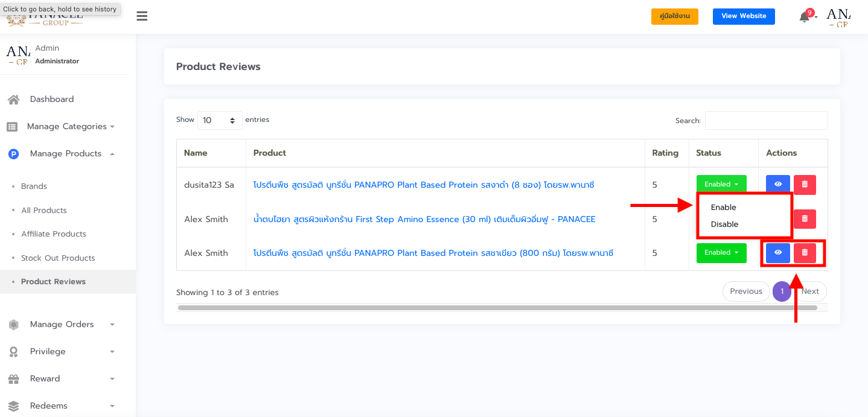The width and height of the screenshot is (868, 417).
Task: Sort by the Name column header
Action: (x=211, y=153)
